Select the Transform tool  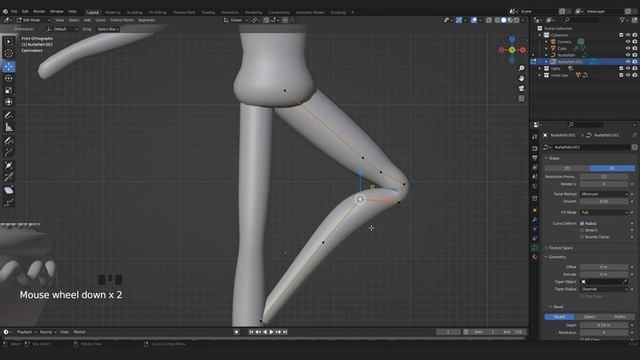point(9,102)
